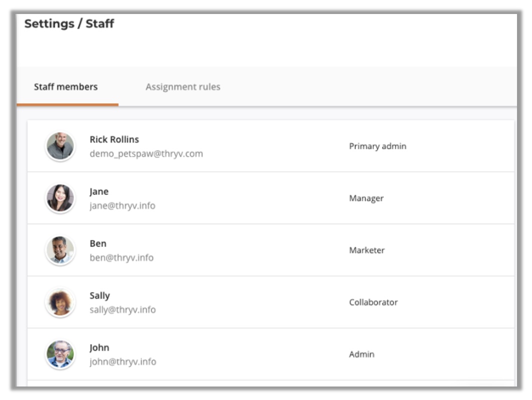Viewport: 532px width, 400px height.
Task: Select the ben@thryv.info email text
Action: click(121, 258)
